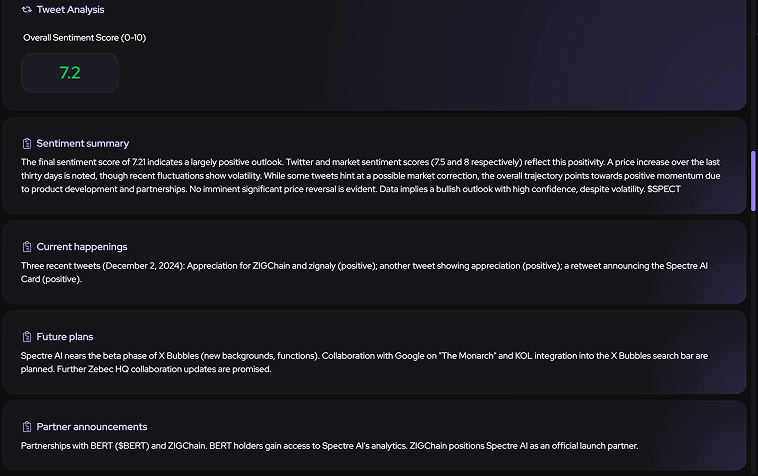The height and width of the screenshot is (476, 758).
Task: Click the Tweet Analysis heading
Action: pyautogui.click(x=71, y=10)
